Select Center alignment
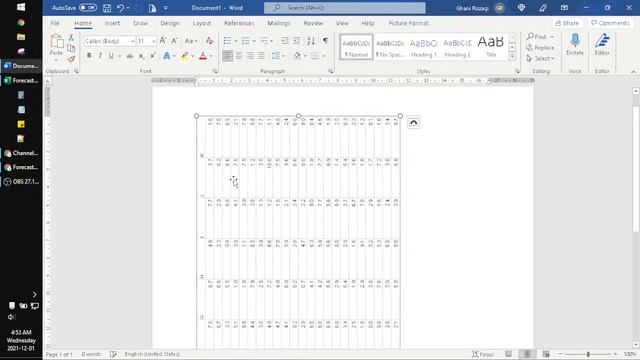 pyautogui.click(x=239, y=56)
